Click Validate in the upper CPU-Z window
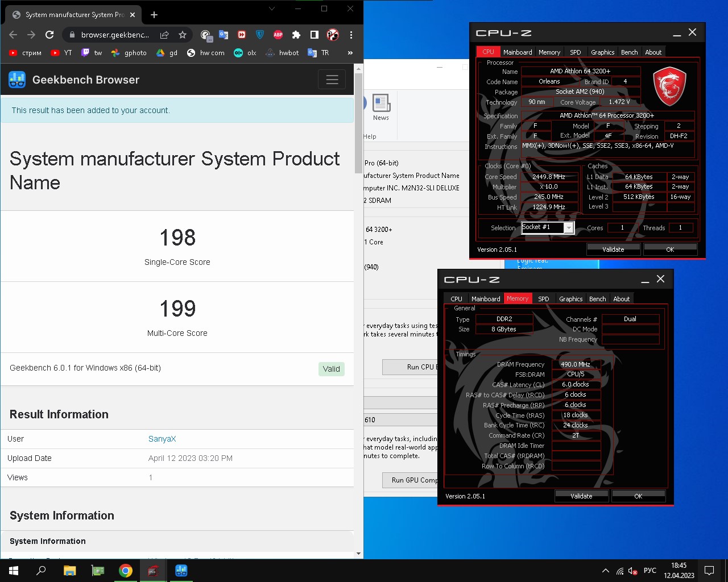The width and height of the screenshot is (728, 582). pyautogui.click(x=613, y=249)
